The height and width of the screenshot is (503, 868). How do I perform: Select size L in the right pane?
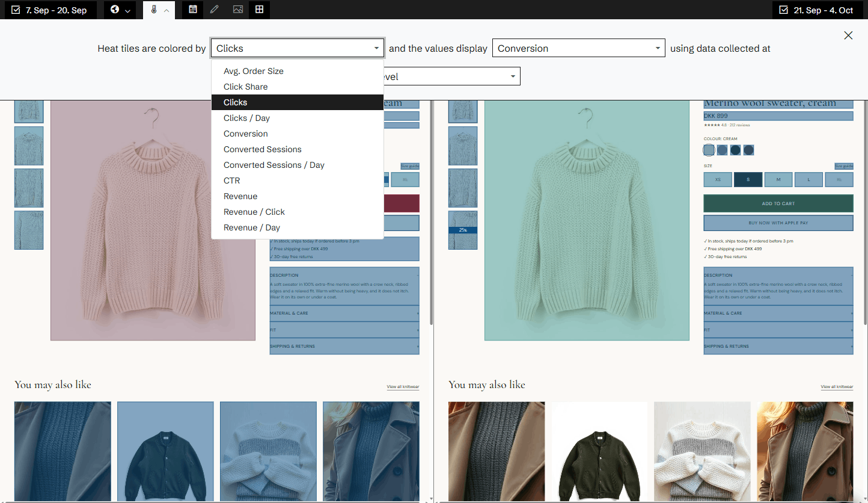(808, 179)
